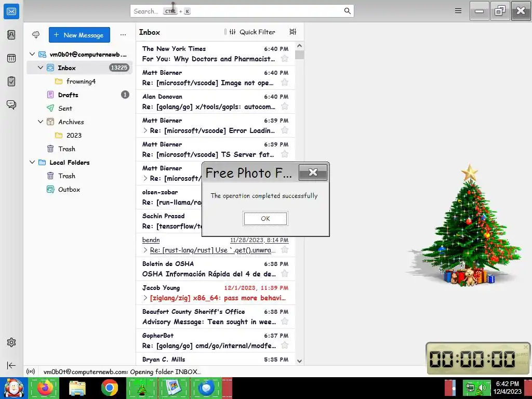Expand Jacob Young's ziglang thread

click(x=145, y=298)
